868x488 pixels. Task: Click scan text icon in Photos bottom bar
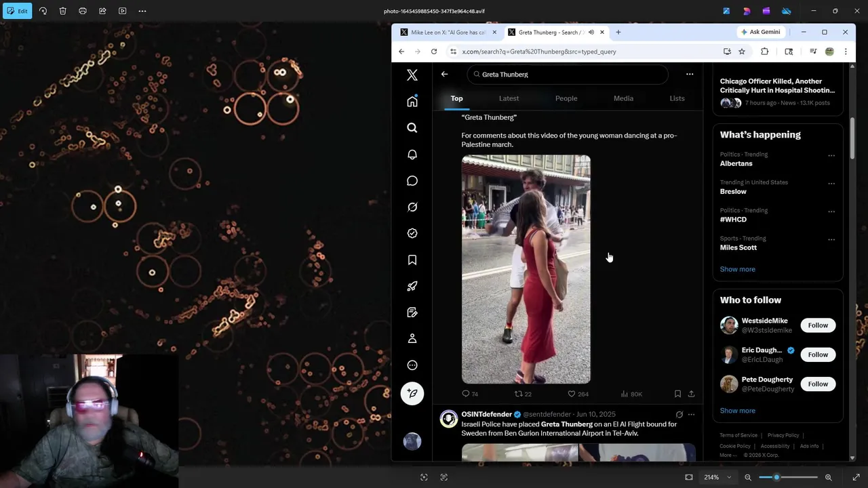pyautogui.click(x=444, y=477)
